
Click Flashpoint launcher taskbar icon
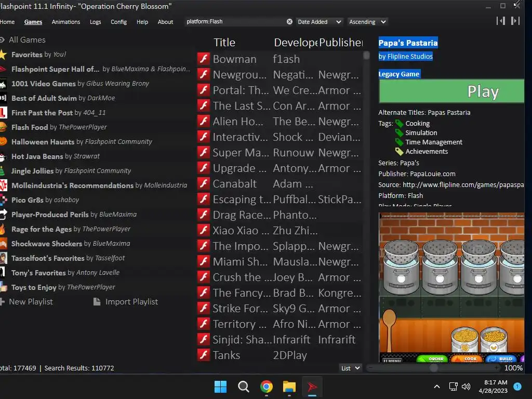(312, 387)
